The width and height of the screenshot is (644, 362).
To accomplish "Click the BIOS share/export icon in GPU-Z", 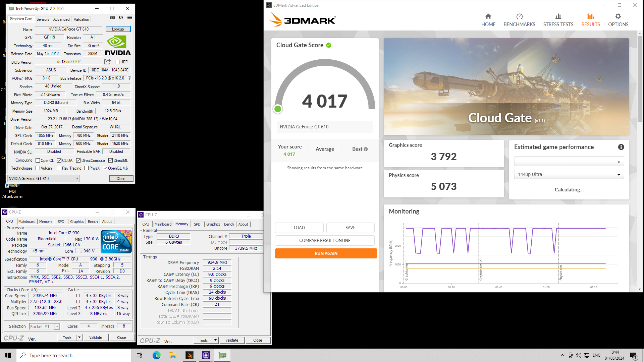I will (107, 62).
